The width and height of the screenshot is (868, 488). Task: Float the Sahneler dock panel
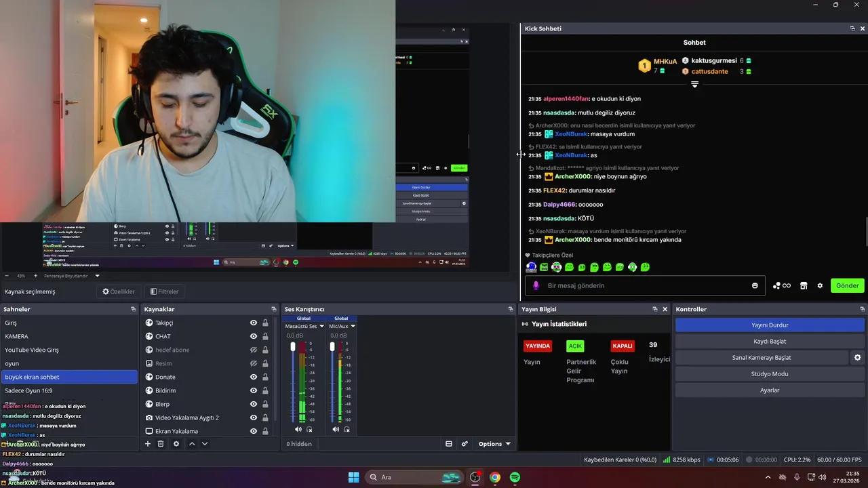click(134, 309)
